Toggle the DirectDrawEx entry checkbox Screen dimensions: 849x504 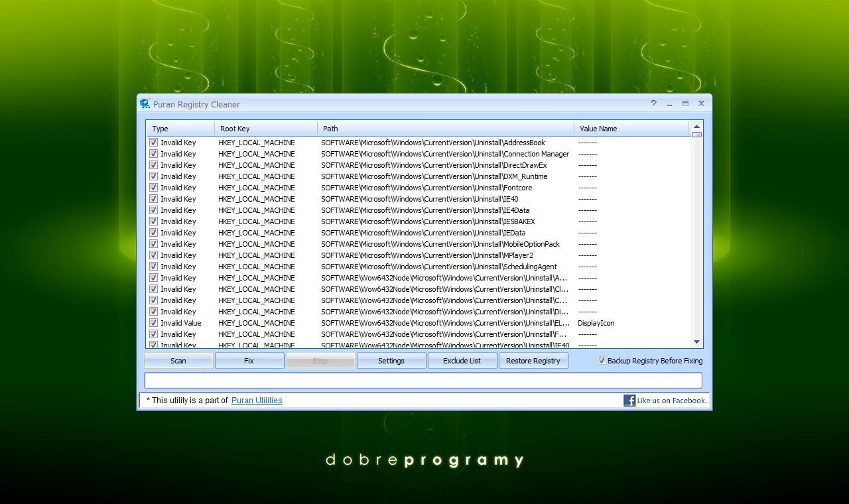coord(153,165)
